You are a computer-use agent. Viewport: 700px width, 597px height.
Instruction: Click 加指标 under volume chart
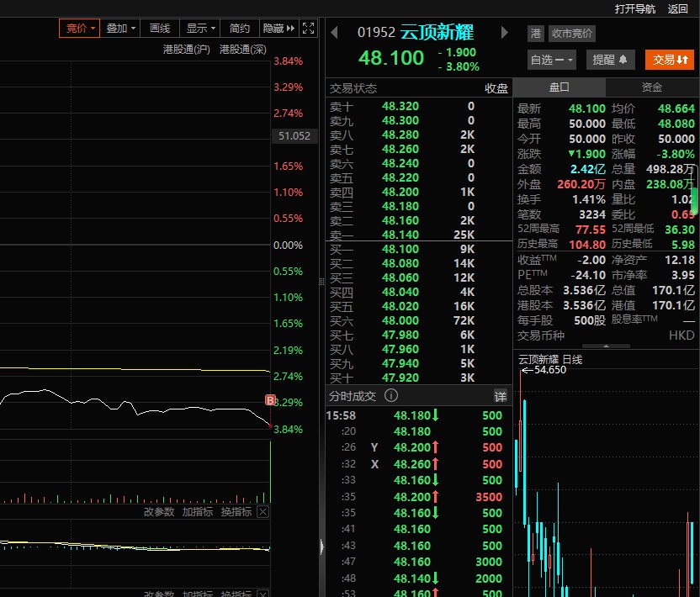(198, 512)
